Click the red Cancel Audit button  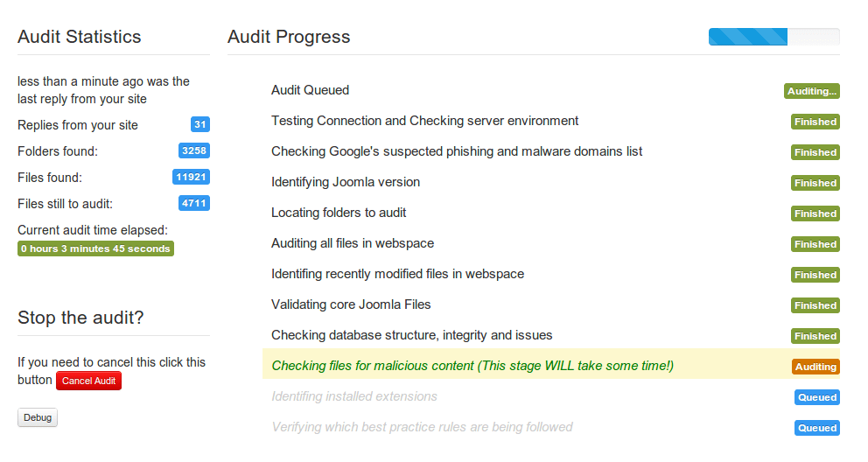click(88, 381)
